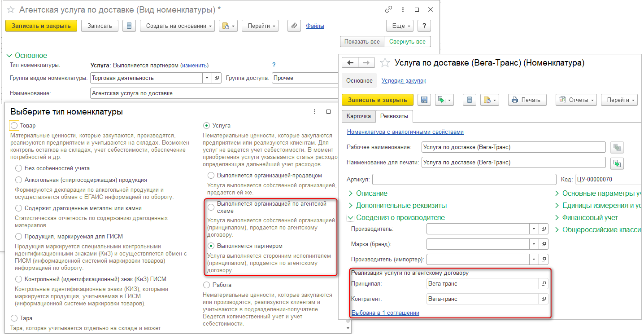Click the favorite star icon of Агентская услуга
Viewport: 644px width, 335px height.
click(11, 9)
